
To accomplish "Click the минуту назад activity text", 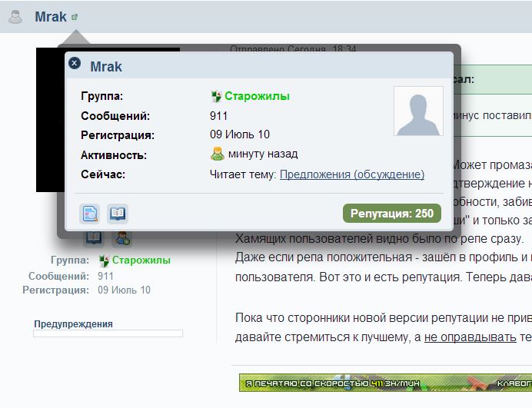I will pos(263,154).
